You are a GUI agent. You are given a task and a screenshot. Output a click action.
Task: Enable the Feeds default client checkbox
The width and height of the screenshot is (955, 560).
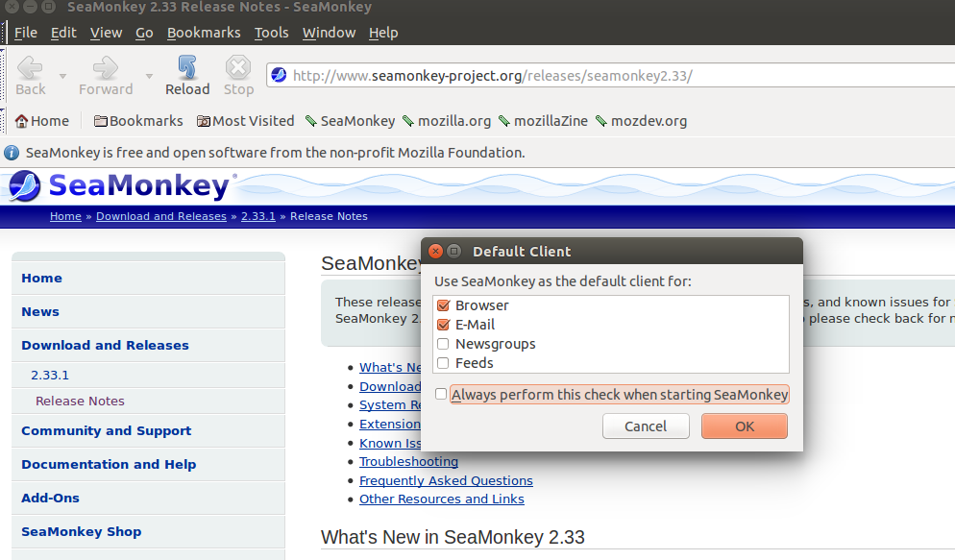point(444,363)
